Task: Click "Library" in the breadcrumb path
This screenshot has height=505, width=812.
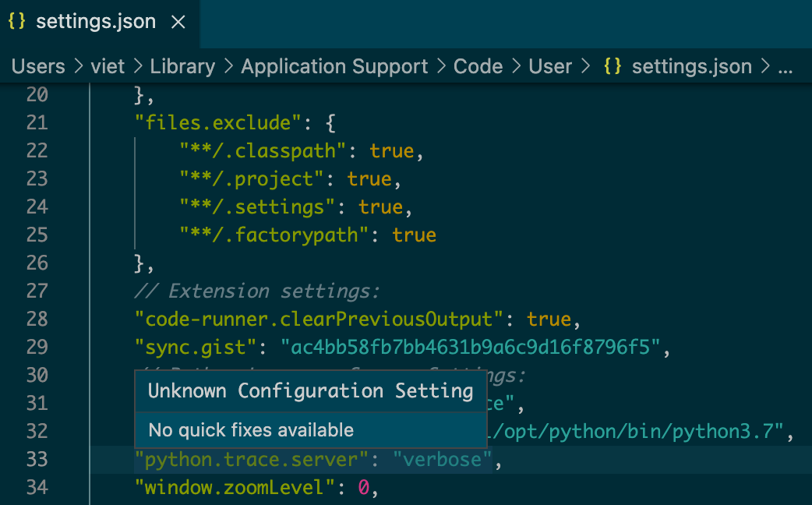Action: click(182, 66)
